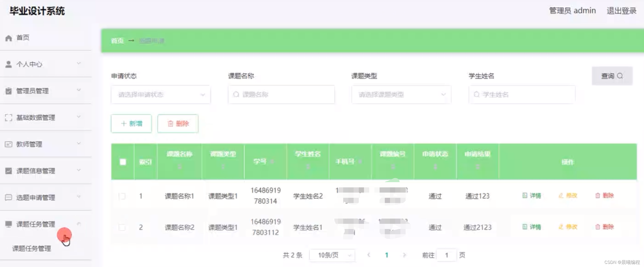Select 课题信息管理 in the sidebar
The image size is (644, 267).
pos(36,171)
